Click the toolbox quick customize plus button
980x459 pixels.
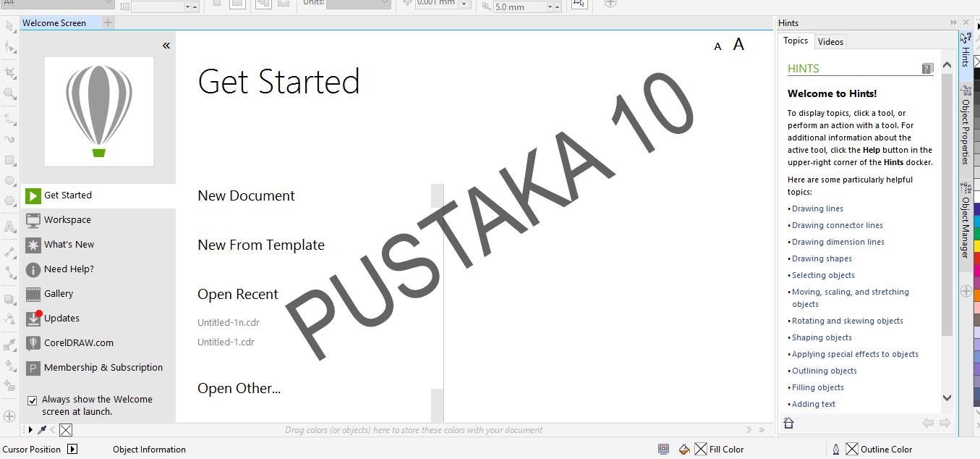point(9,416)
